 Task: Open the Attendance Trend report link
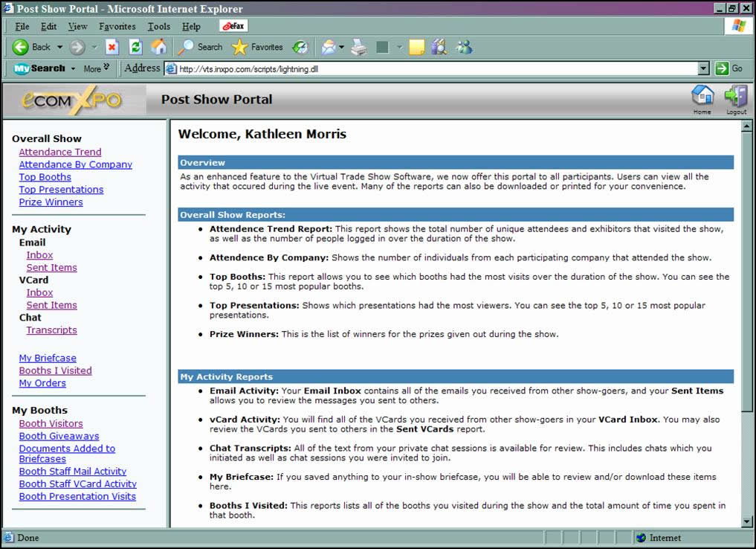point(60,152)
